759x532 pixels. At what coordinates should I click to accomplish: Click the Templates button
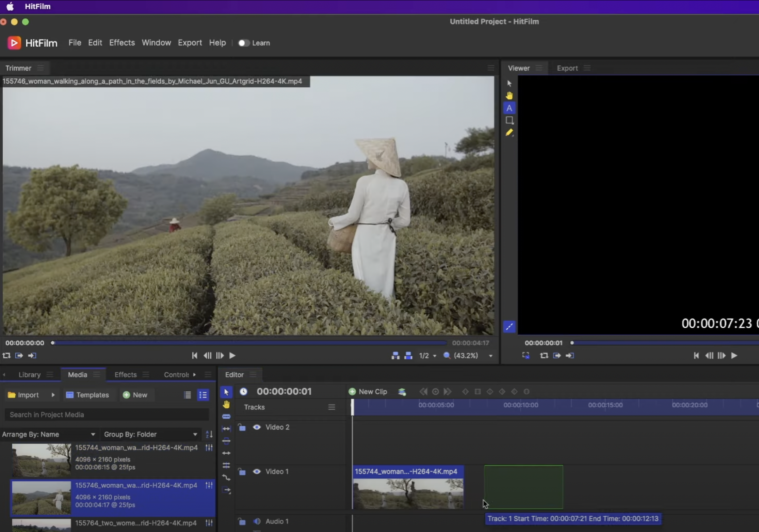point(88,395)
